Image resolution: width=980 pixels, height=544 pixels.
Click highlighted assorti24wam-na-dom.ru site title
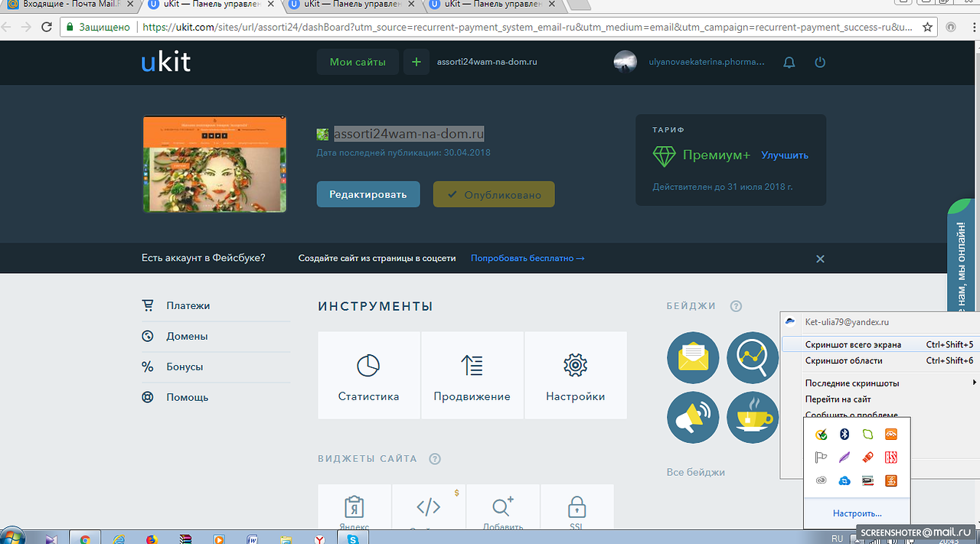(x=409, y=134)
